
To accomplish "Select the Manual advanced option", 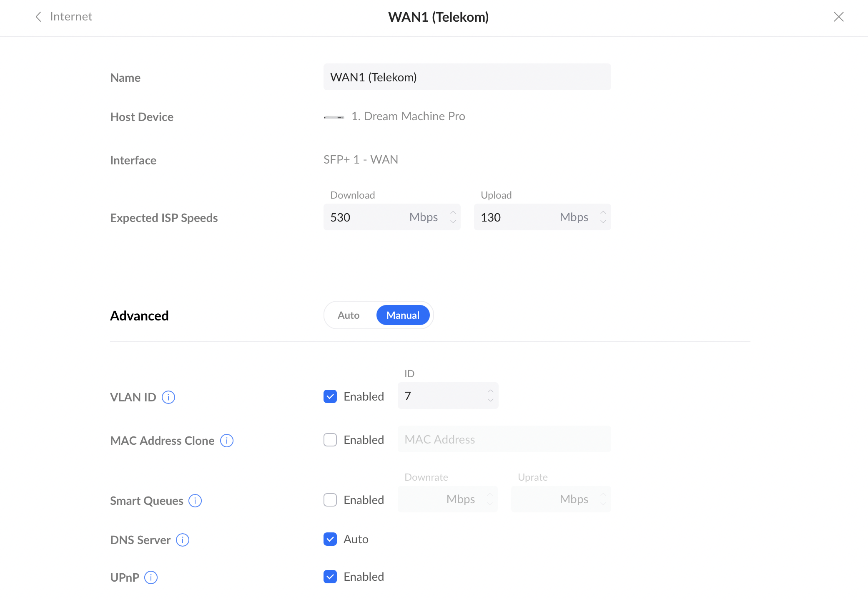I will coord(403,315).
